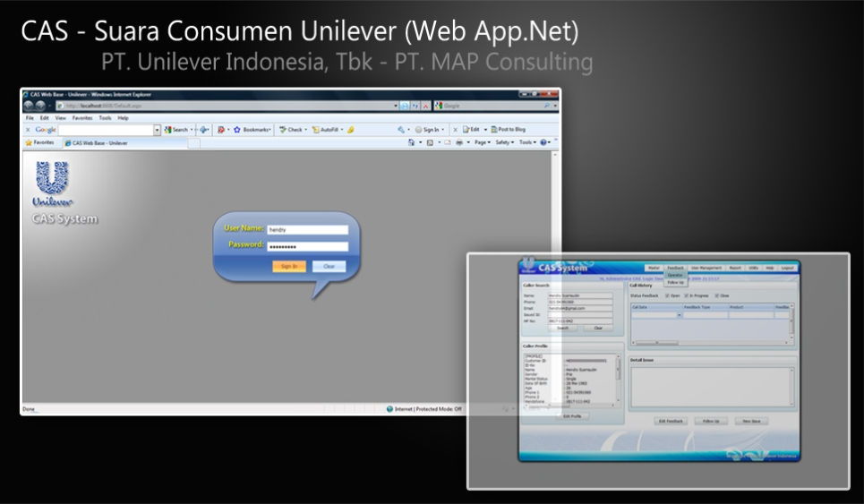Open the Master menu in CAS System
Screen dimensions: 864x504
tap(654, 268)
